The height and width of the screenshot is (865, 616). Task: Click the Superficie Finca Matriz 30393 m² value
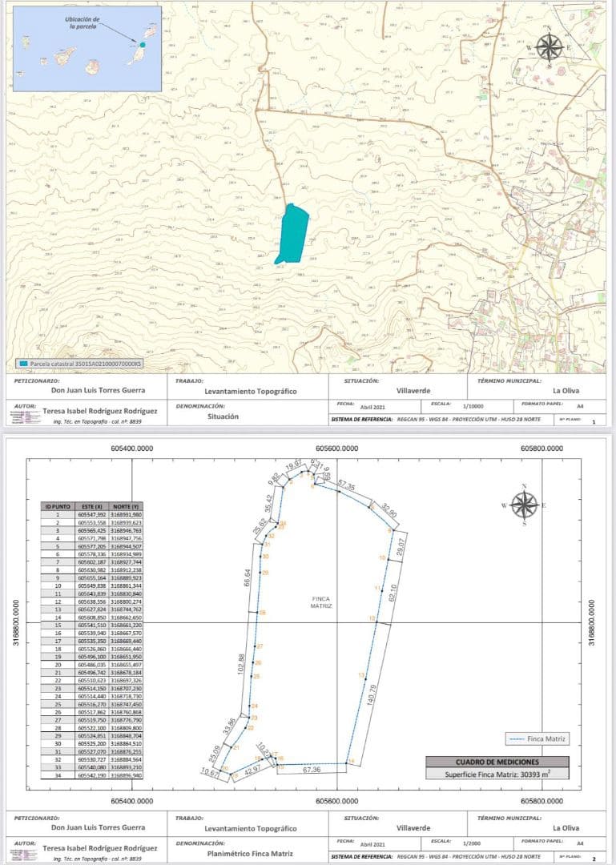tap(497, 774)
